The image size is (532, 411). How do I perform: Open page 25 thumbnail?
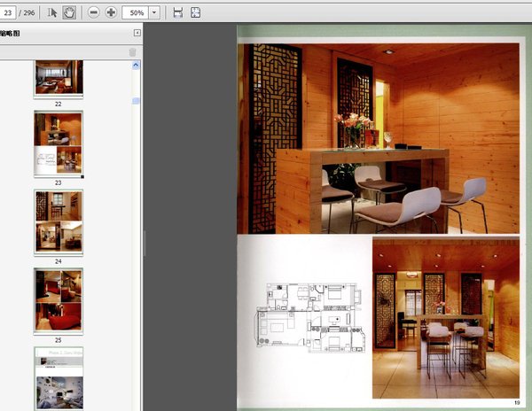(x=59, y=301)
